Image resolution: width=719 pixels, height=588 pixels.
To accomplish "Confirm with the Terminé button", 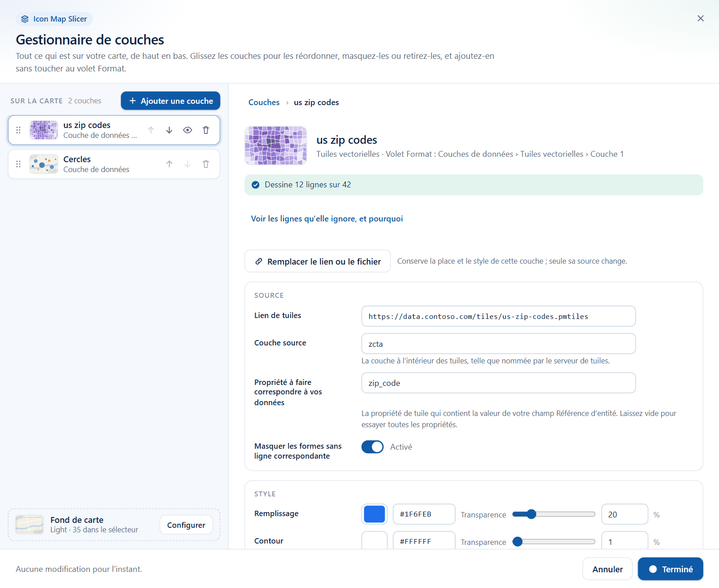I will coord(670,569).
